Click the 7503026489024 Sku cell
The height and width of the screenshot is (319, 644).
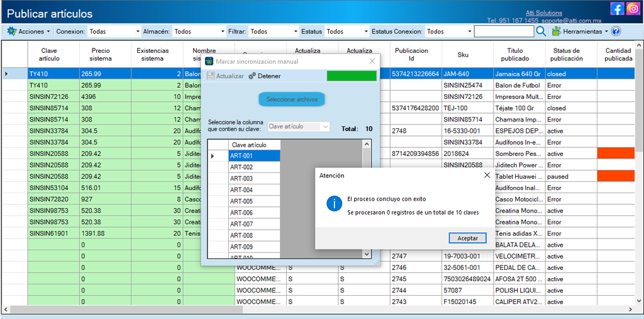pyautogui.click(x=468, y=279)
